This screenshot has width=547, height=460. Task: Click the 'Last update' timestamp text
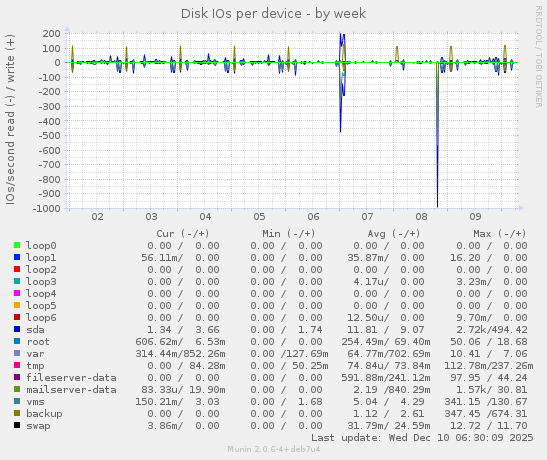pyautogui.click(x=422, y=437)
